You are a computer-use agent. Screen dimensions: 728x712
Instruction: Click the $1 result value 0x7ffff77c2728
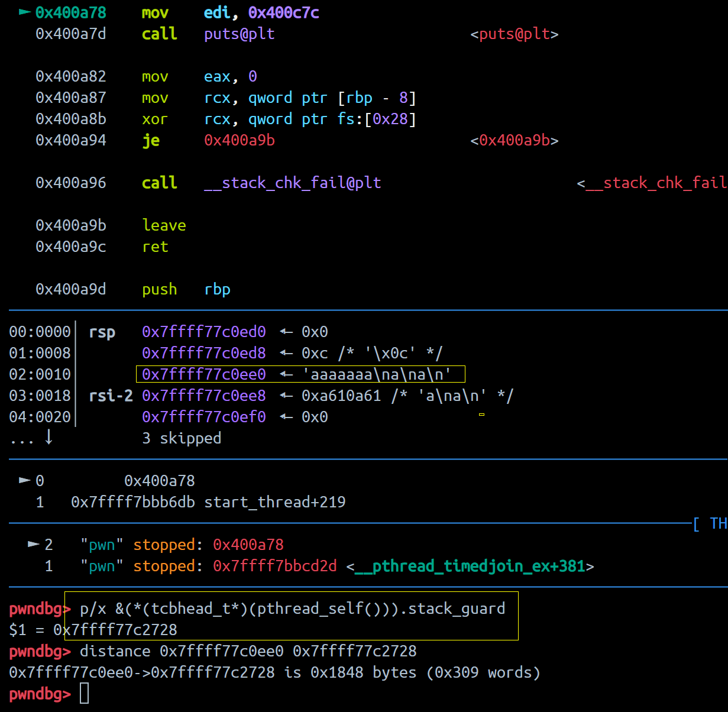115,630
